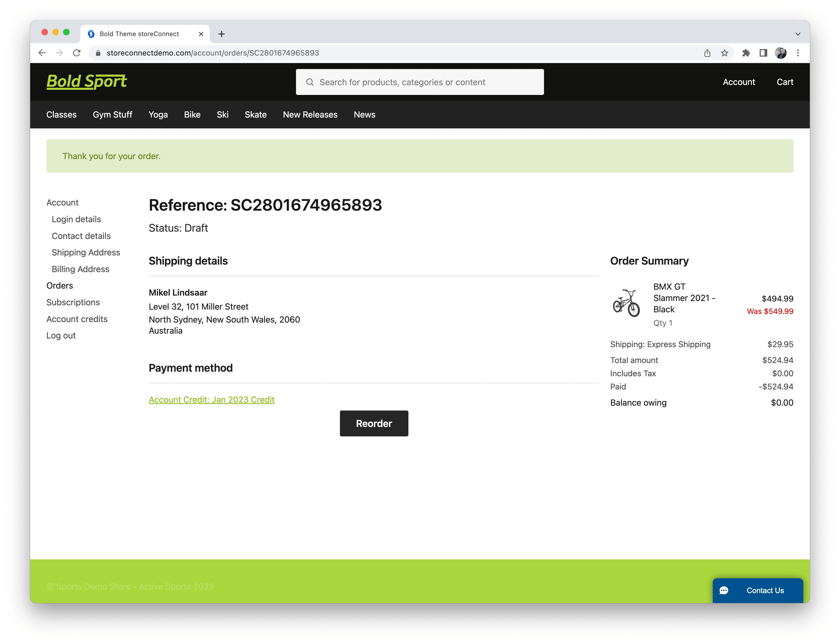Click the user profile avatar icon
This screenshot has width=840, height=643.
781,53
